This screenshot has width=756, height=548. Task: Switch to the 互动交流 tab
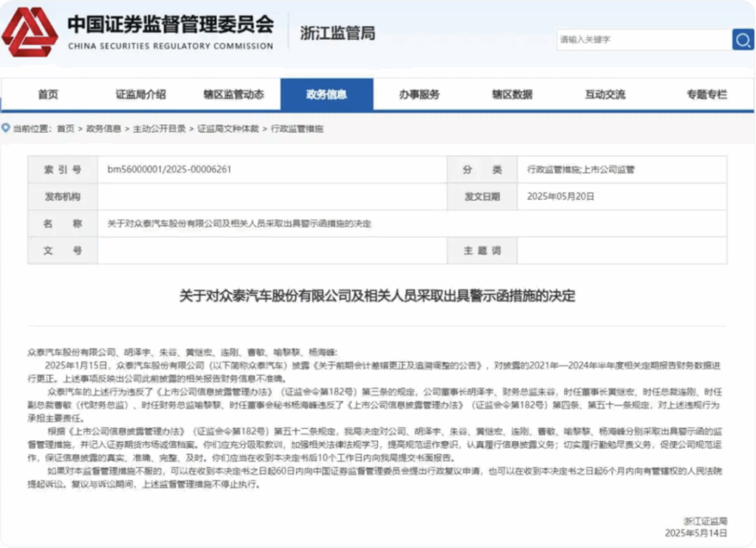605,95
